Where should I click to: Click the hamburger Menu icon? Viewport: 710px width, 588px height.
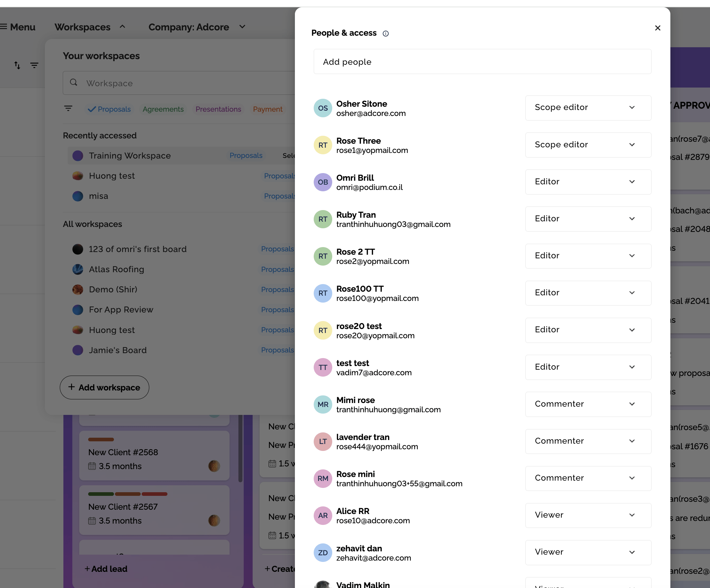tap(4, 27)
